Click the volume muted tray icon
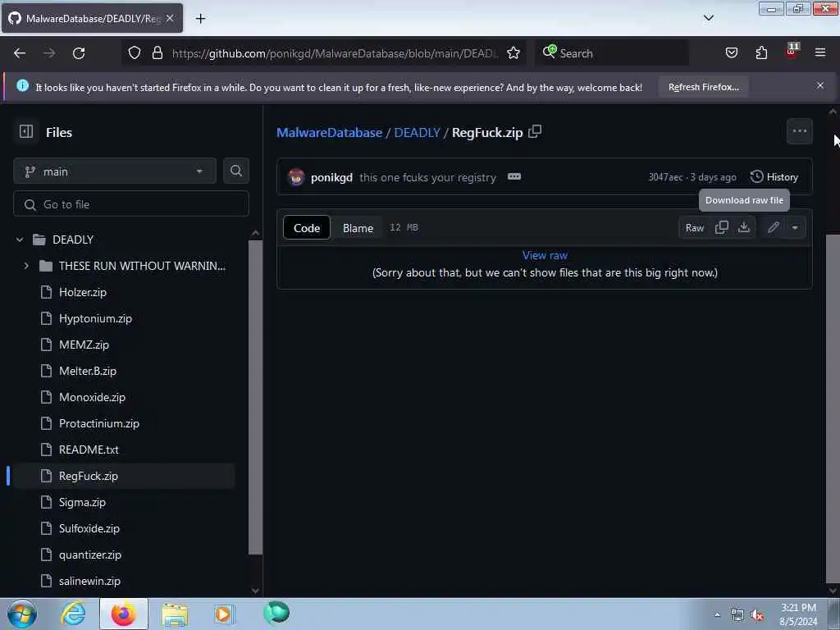 [x=757, y=615]
